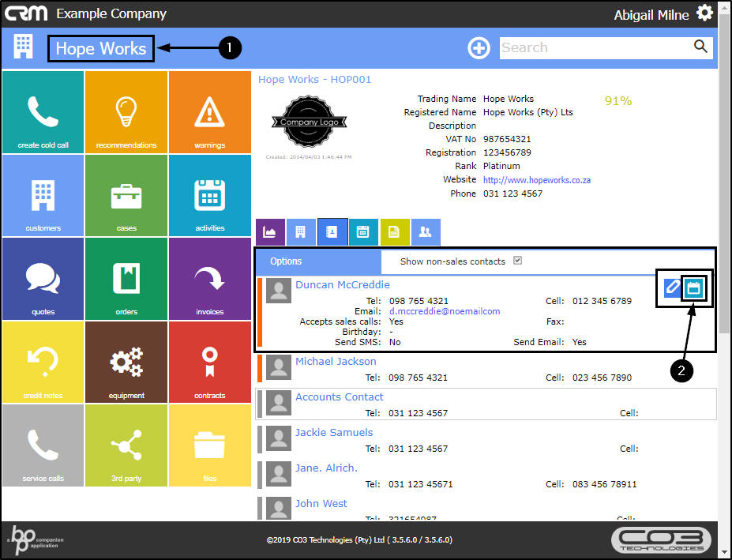Image resolution: width=732 pixels, height=560 pixels.
Task: Open the warnings tile
Action: (209, 112)
